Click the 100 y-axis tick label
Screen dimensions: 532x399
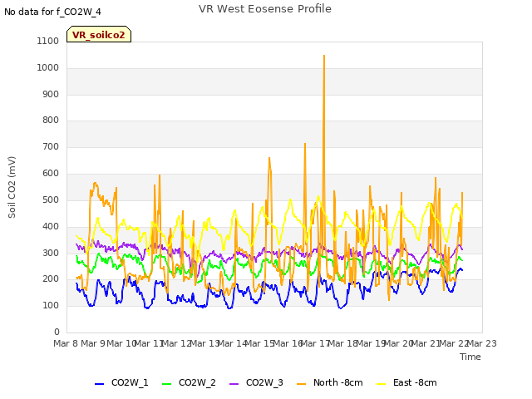(x=51, y=305)
